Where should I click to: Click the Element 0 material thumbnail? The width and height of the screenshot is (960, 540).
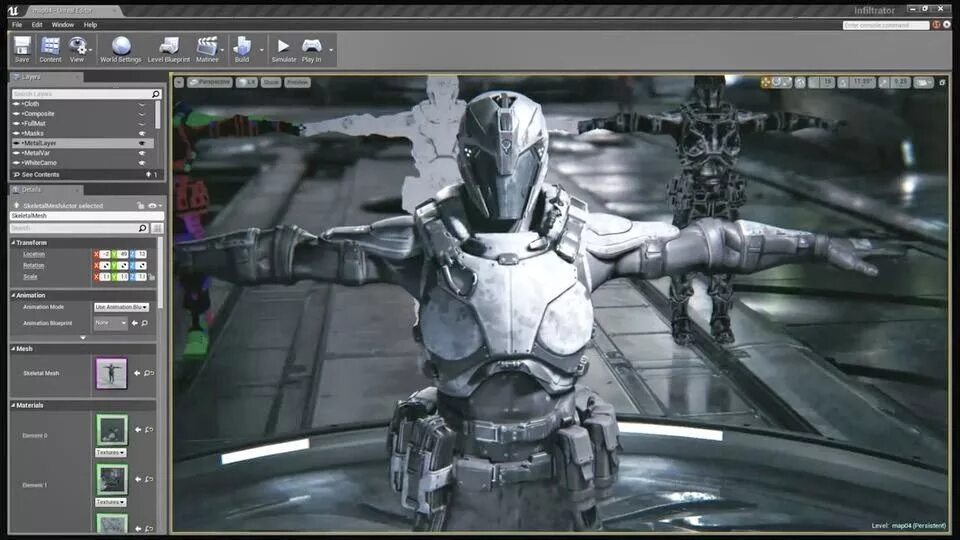[111, 430]
